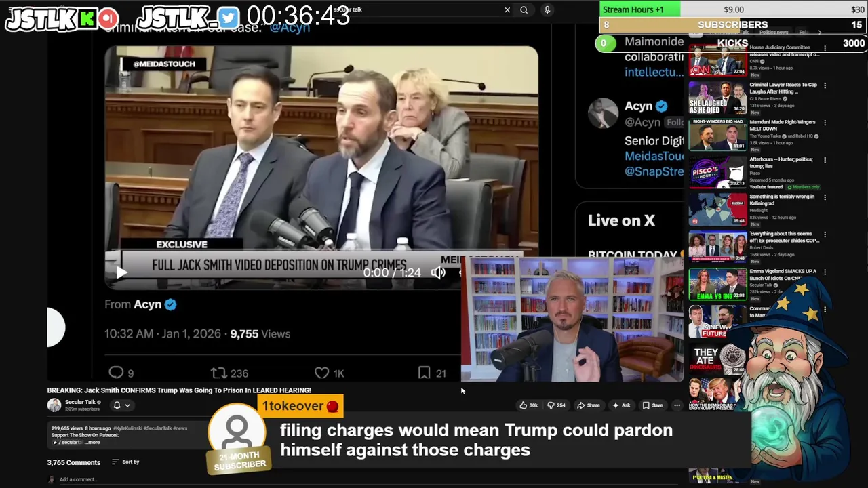Expand notification options chevron beside bell
This screenshot has width=868, height=488.
coord(127,405)
